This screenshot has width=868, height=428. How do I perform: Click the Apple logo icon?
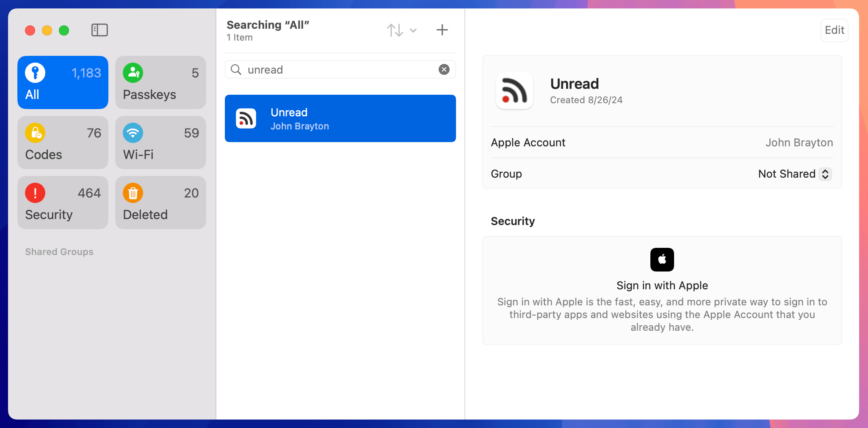tap(662, 260)
